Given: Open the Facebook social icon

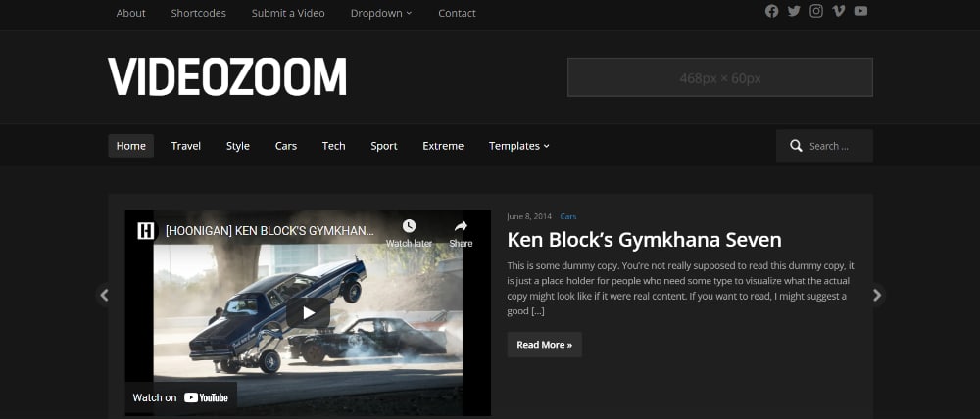Looking at the screenshot, I should [x=772, y=11].
